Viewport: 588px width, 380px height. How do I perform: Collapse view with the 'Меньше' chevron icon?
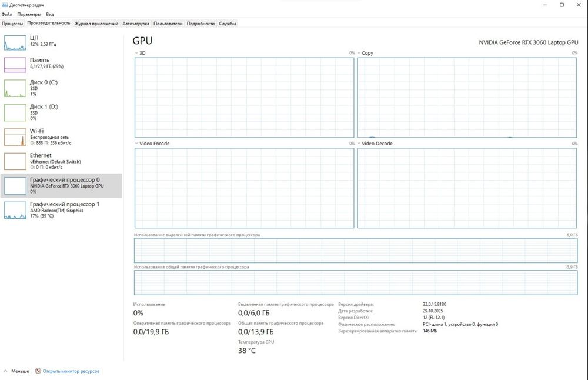pyautogui.click(x=5, y=371)
